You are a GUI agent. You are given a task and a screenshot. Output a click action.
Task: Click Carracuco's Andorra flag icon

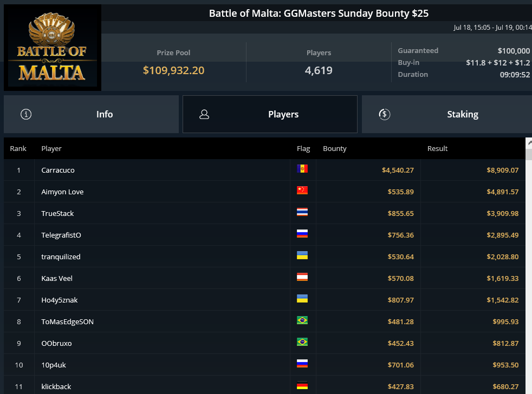(x=302, y=169)
